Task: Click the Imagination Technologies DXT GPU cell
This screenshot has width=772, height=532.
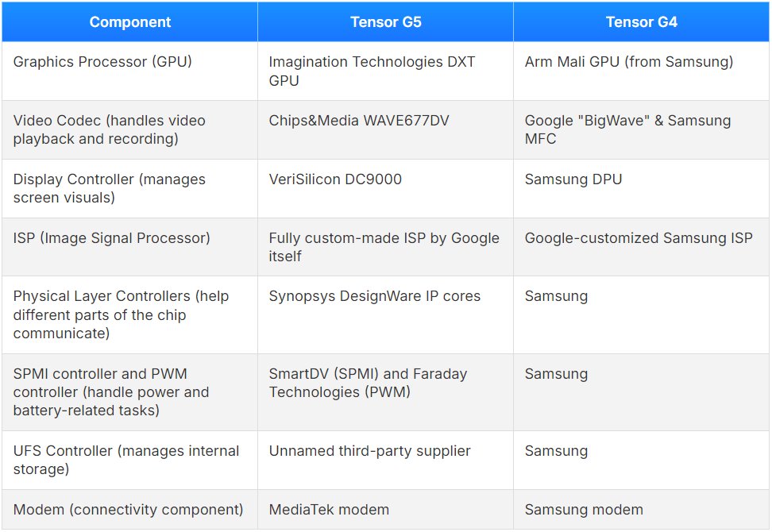Action: pos(372,71)
